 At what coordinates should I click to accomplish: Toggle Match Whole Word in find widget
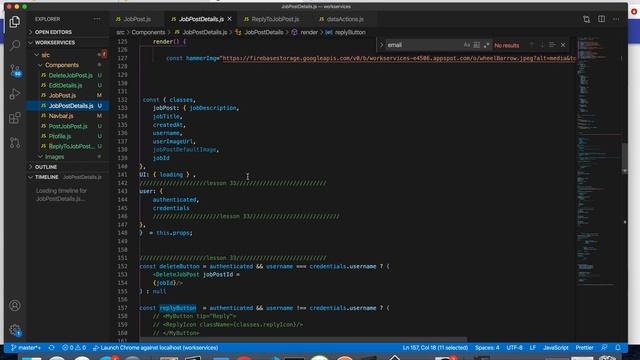coord(476,45)
